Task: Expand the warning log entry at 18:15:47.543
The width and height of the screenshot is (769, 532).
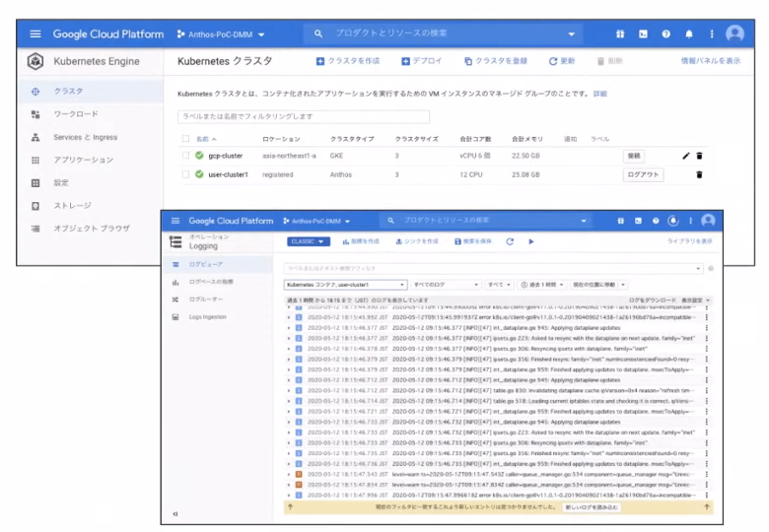Action: click(x=289, y=474)
